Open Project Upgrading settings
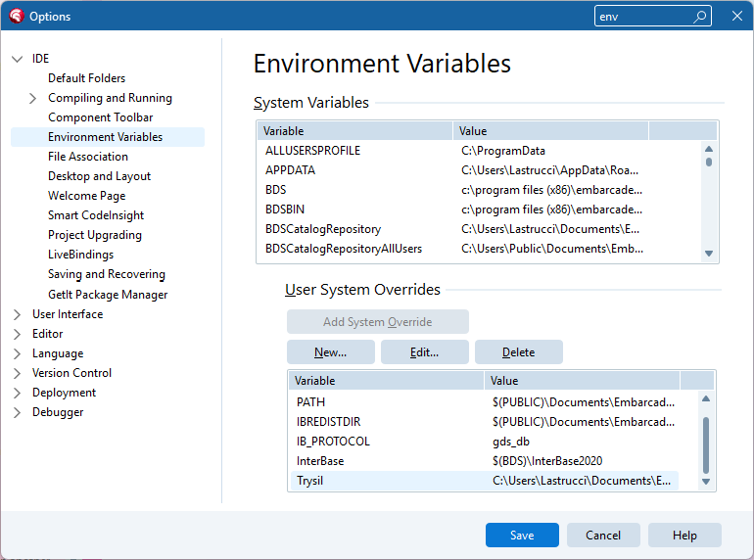Screen dimensions: 754x560 click(x=95, y=235)
